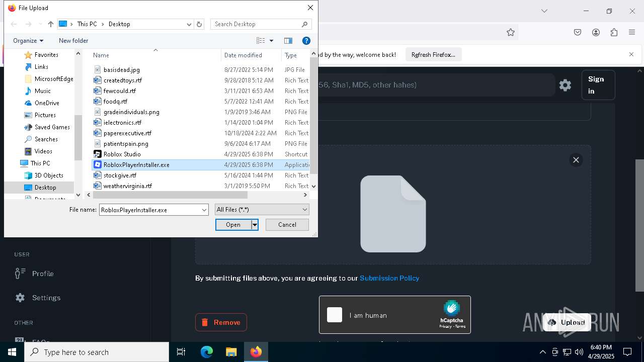The height and width of the screenshot is (362, 644).
Task: Click the red Remove button
Action: tap(221, 322)
